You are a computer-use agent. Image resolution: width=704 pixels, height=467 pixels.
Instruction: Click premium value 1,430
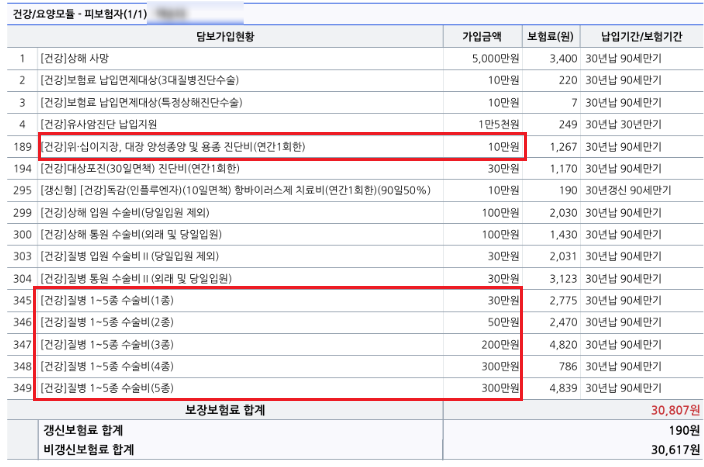[x=563, y=234]
